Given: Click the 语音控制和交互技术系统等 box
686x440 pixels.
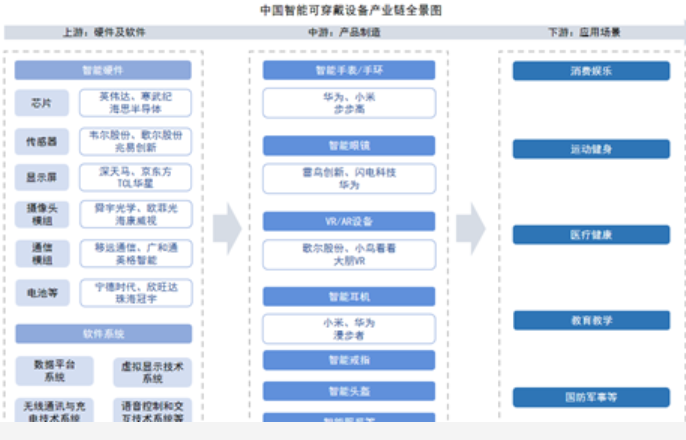Looking at the screenshot, I should point(152,410).
